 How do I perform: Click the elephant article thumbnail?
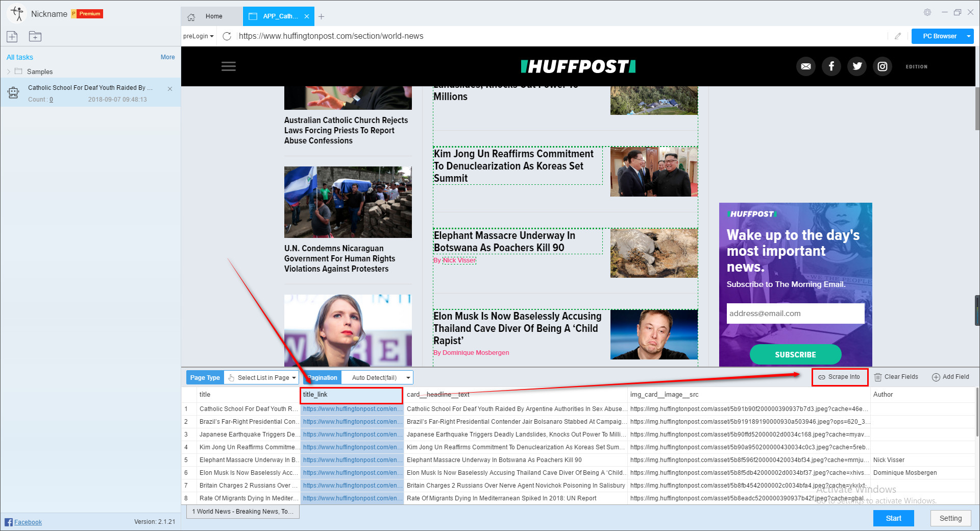click(654, 253)
